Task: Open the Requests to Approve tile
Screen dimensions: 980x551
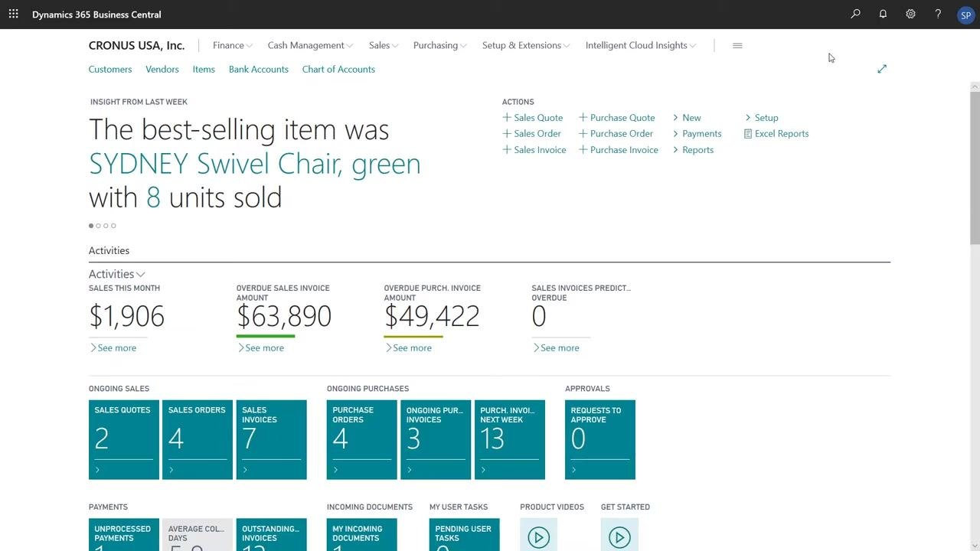Action: point(600,440)
